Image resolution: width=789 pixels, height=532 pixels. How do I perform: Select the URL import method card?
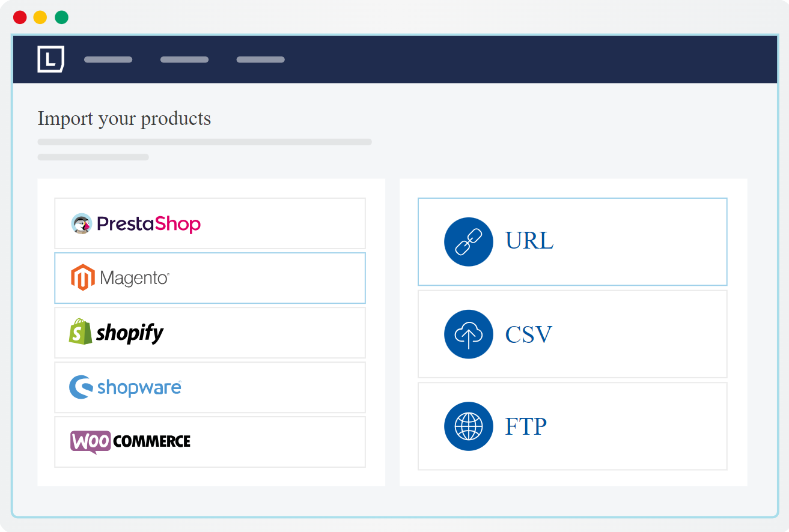[x=573, y=242]
